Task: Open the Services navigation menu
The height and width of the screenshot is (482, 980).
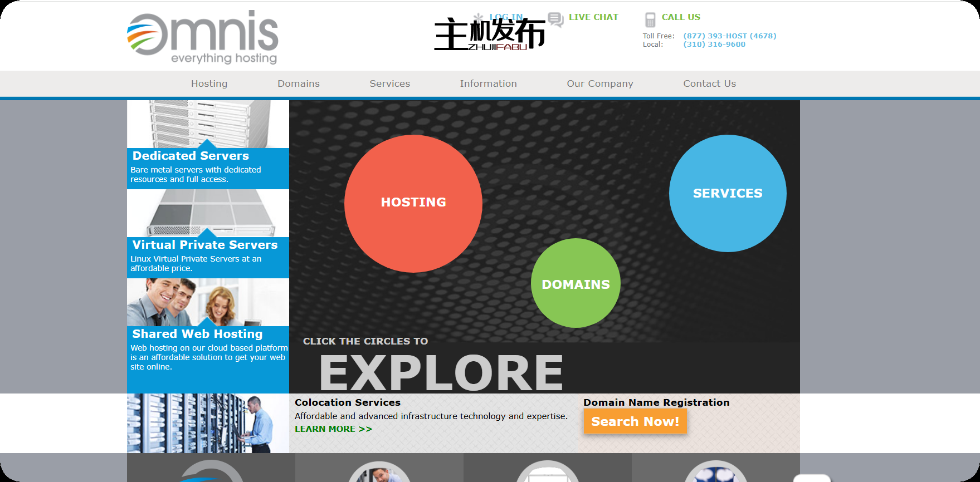Action: 390,83
